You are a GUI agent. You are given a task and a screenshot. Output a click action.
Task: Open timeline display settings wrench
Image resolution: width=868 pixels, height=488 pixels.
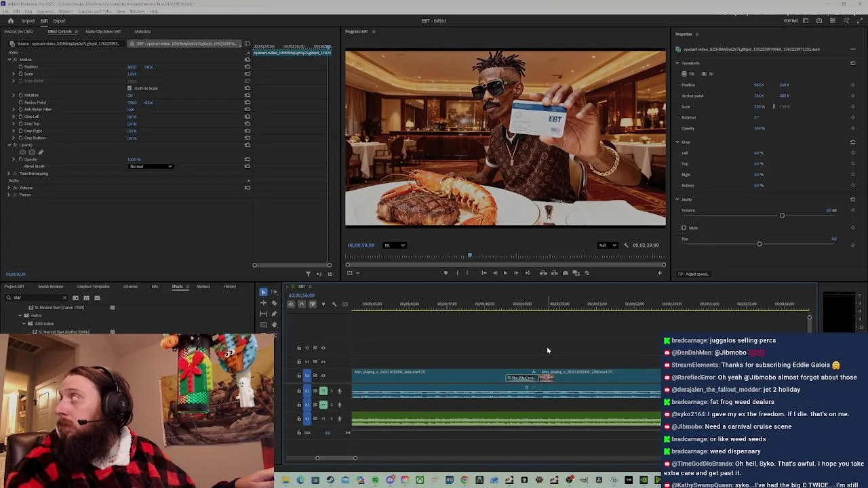coord(334,304)
